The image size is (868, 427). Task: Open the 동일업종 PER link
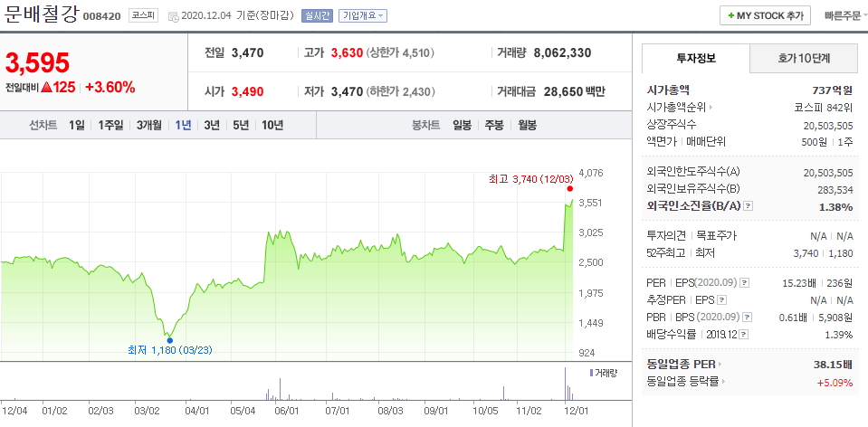[684, 365]
